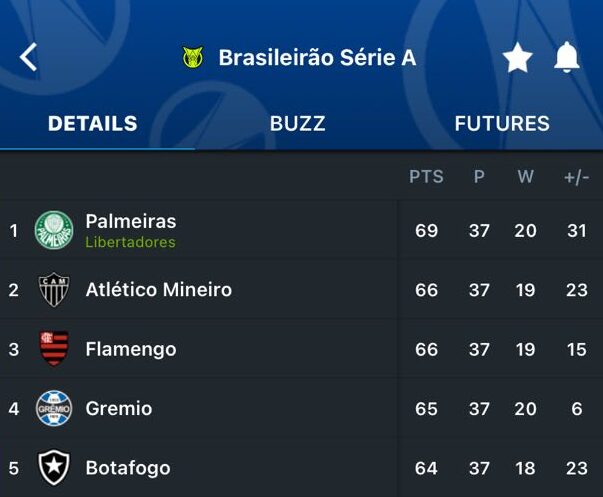The image size is (603, 497).
Task: Click the Palmeiras club crest
Action: 54,231
